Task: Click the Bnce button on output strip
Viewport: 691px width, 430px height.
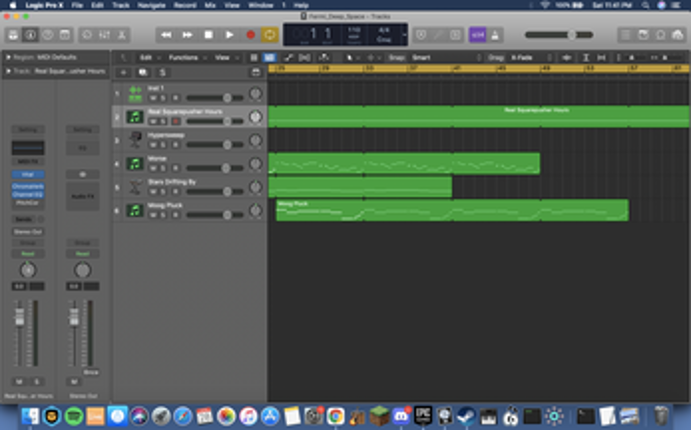Action: (x=91, y=372)
